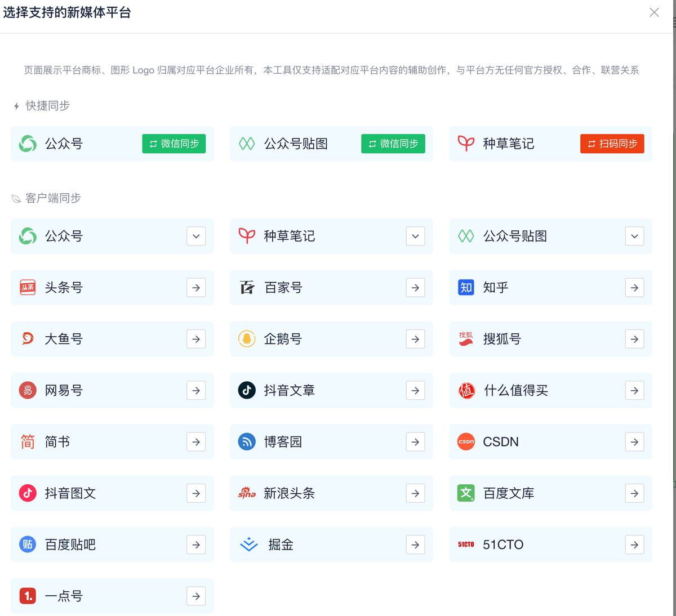Click 微信同步 button for 公众号贴图
The image size is (676, 616).
pyautogui.click(x=393, y=144)
